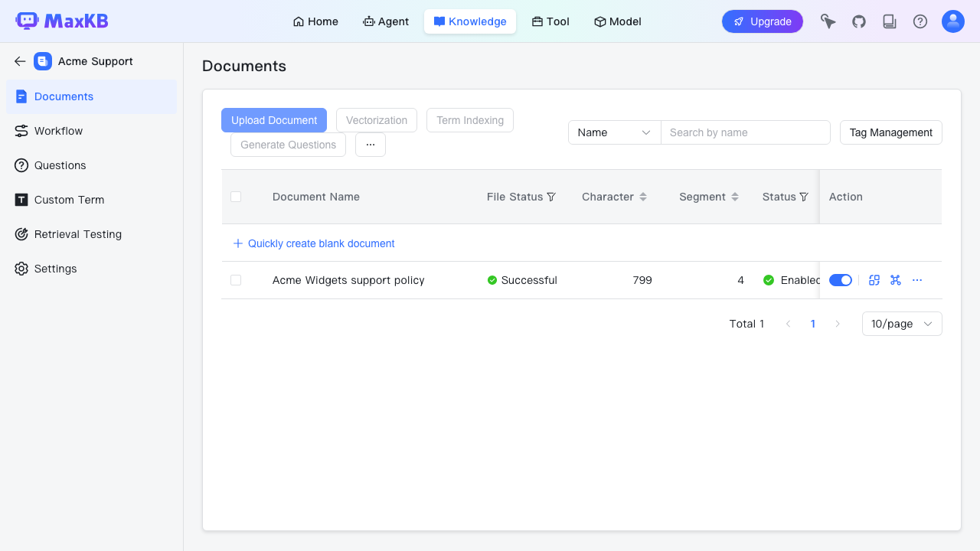The width and height of the screenshot is (980, 551).
Task: Expand the 10/page size dropdown
Action: (902, 324)
